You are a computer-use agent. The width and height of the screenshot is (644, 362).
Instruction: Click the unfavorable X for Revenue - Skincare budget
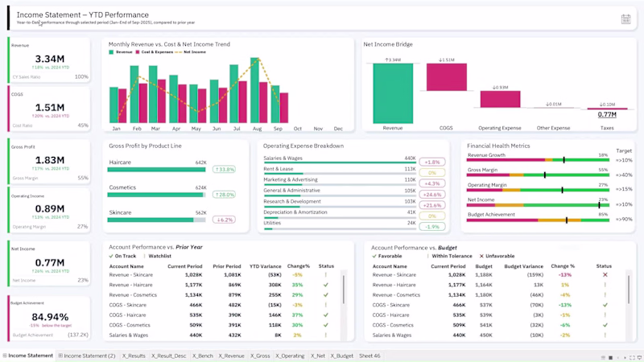pyautogui.click(x=605, y=274)
